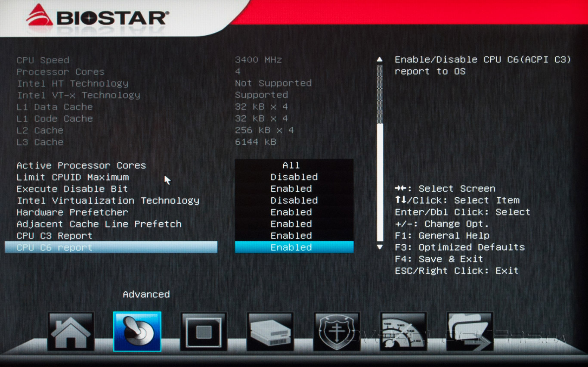Click the '+/-: Change Opt.' help line
The height and width of the screenshot is (367, 588).
pos(442,224)
